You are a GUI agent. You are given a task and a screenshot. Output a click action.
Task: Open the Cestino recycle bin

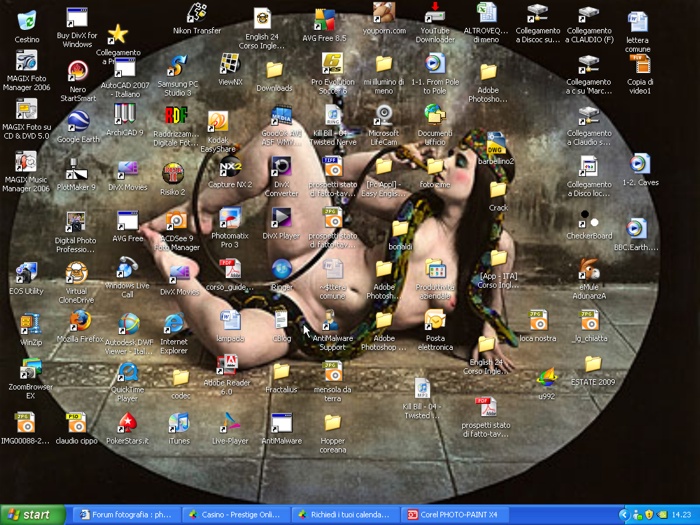tap(27, 21)
